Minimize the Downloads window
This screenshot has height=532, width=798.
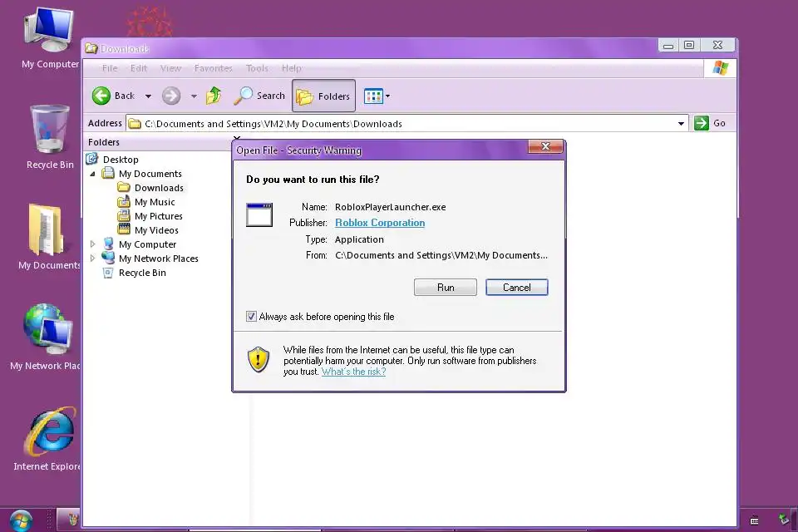[668, 46]
